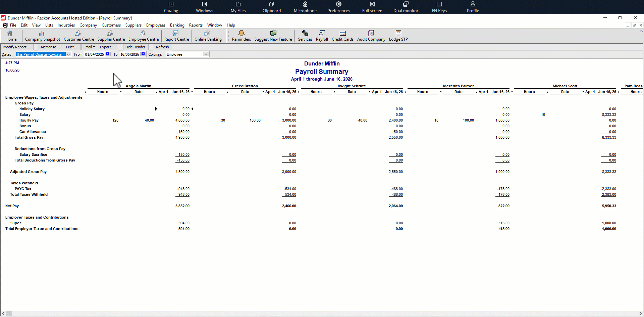Image resolution: width=644 pixels, height=317 pixels.
Task: Open the Industries menu
Action: [66, 25]
